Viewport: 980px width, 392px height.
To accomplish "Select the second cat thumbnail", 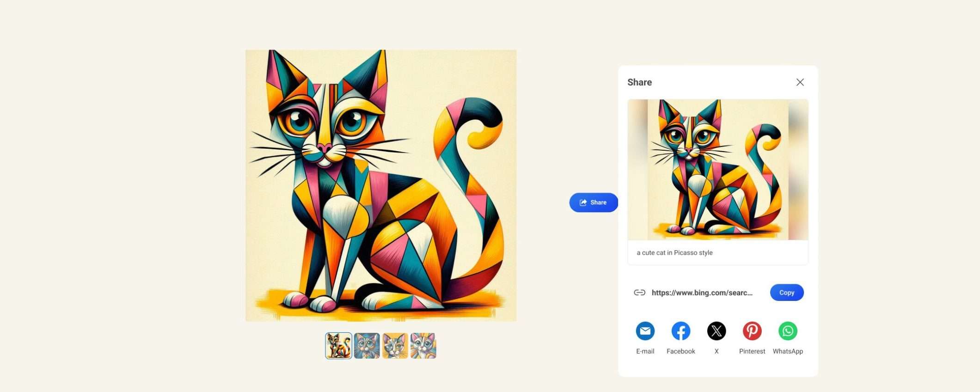I will (367, 346).
